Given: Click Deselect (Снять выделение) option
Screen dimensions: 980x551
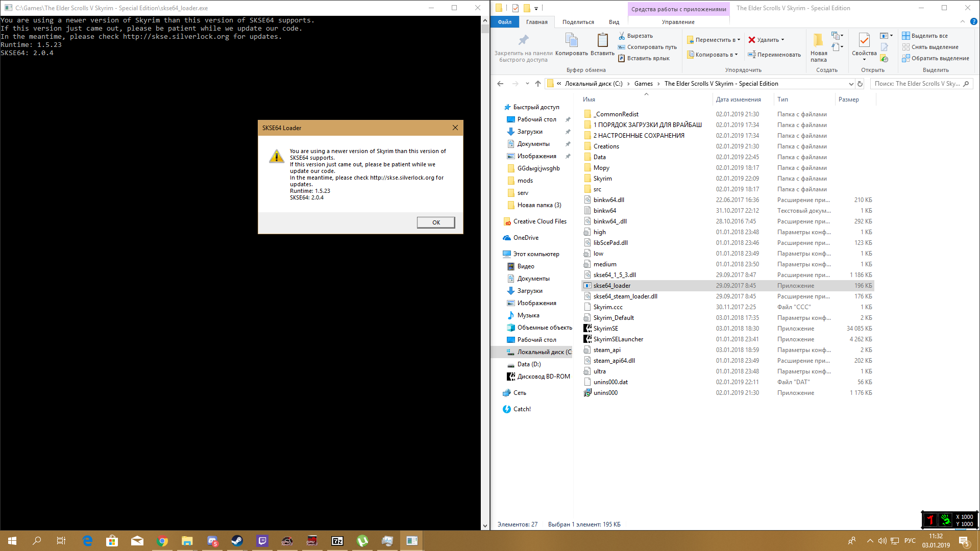Looking at the screenshot, I should pos(934,47).
